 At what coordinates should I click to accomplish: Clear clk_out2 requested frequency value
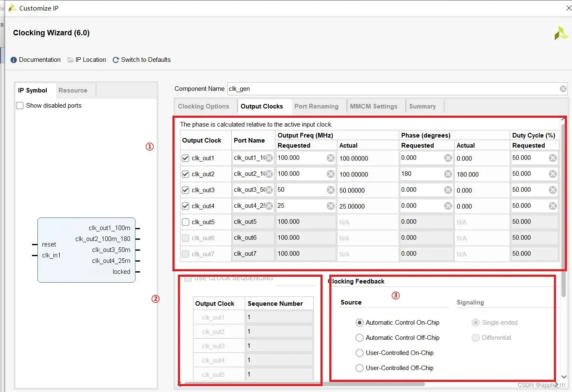pos(331,174)
